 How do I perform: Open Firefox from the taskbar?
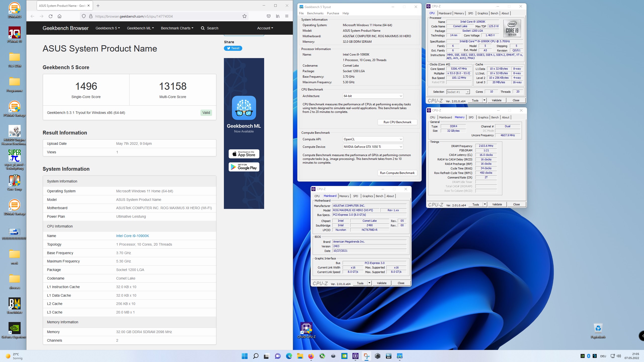pyautogui.click(x=311, y=356)
